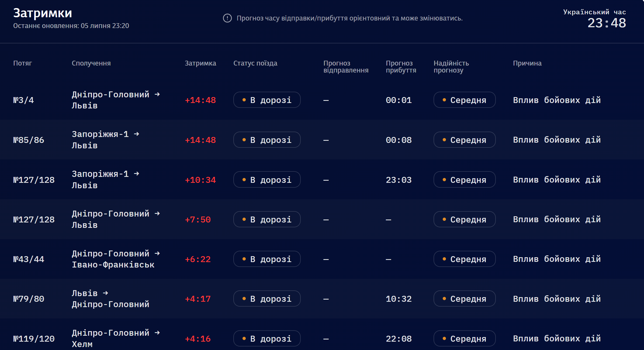This screenshot has width=644, height=350.
Task: Select train №3/4 number
Action: [23, 100]
